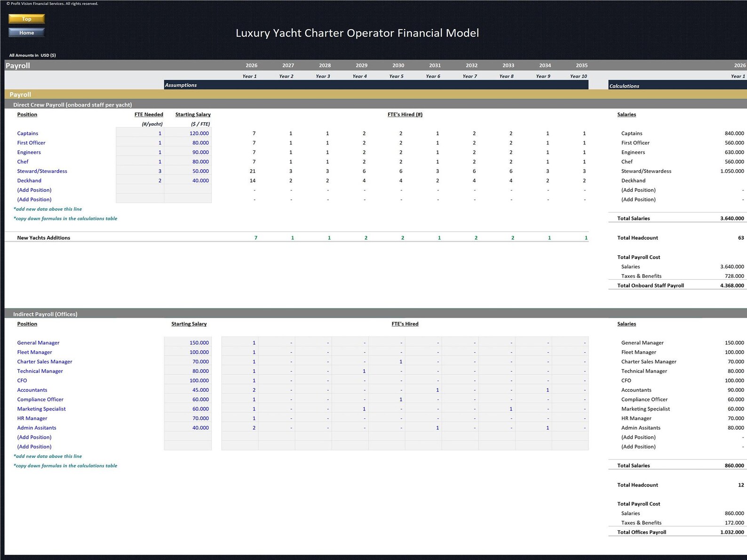
Task: Click the Assumptions header bar
Action: 376,85
